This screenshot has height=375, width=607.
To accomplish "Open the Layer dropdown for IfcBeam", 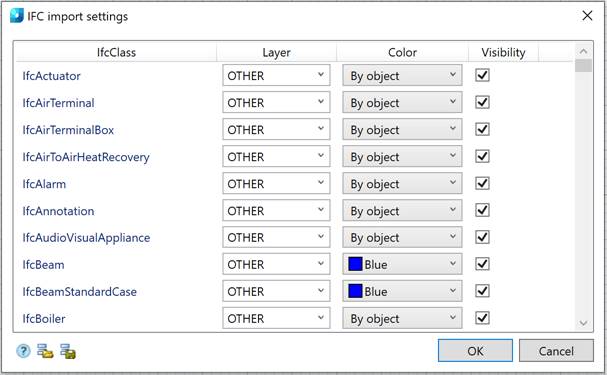I will [276, 264].
